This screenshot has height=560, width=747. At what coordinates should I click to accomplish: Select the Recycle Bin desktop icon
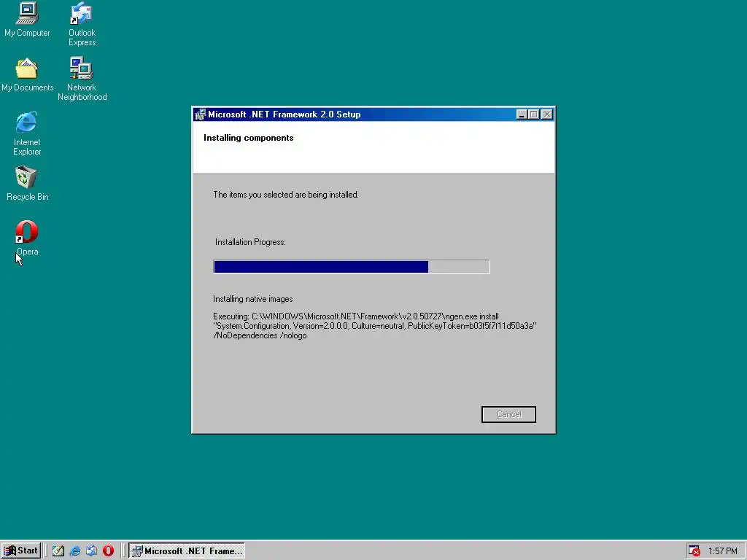(27, 183)
